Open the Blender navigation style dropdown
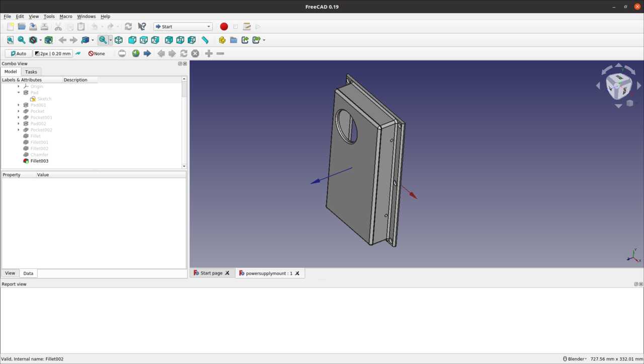 [575, 359]
